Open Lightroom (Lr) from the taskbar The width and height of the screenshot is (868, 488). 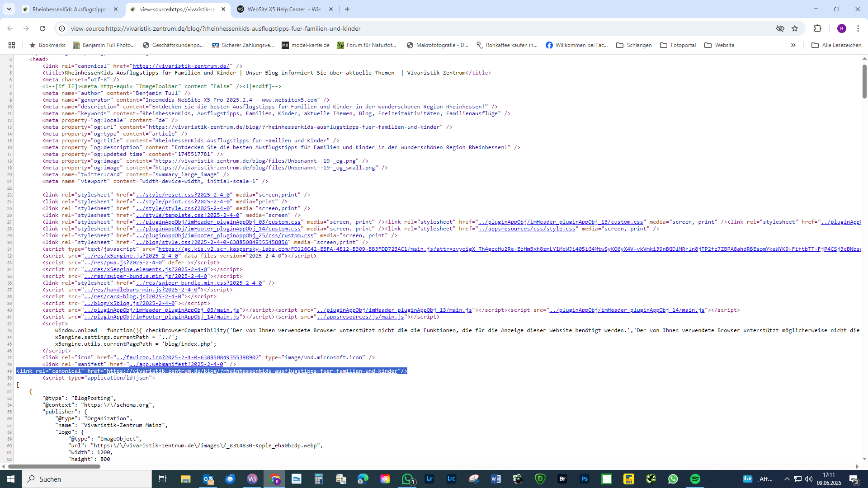pos(429,479)
